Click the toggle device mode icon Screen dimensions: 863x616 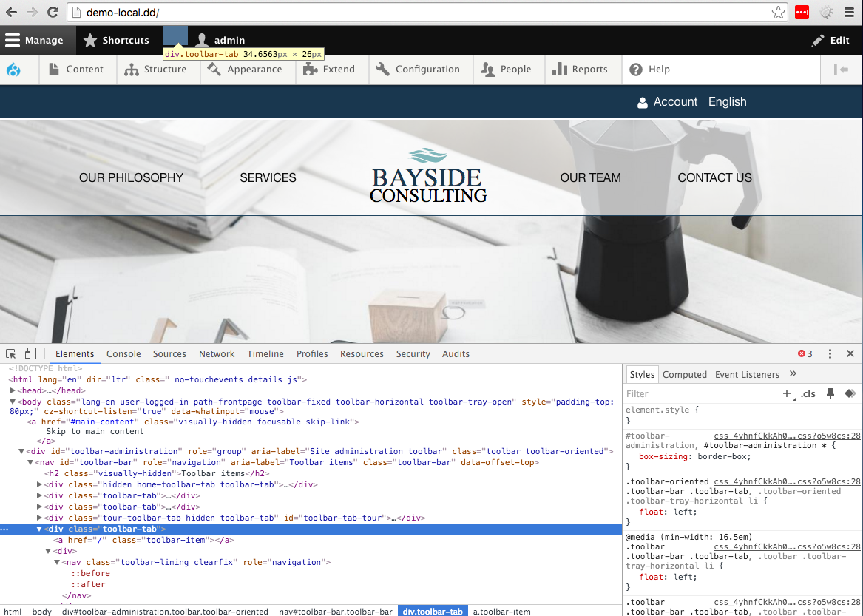pos(30,353)
